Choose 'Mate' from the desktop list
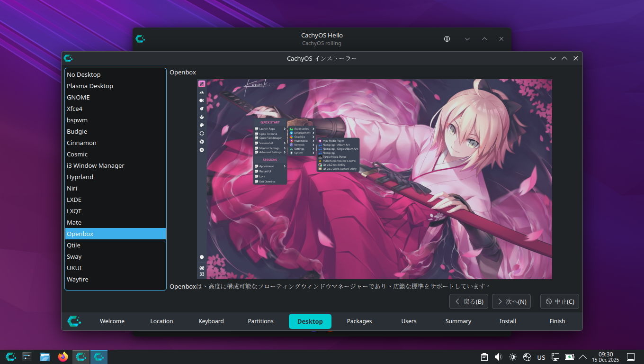 point(116,222)
